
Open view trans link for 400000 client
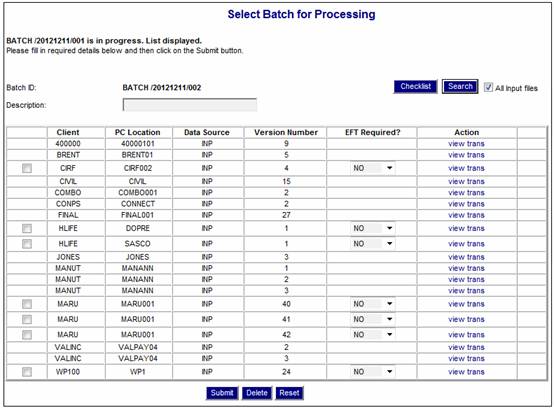466,144
